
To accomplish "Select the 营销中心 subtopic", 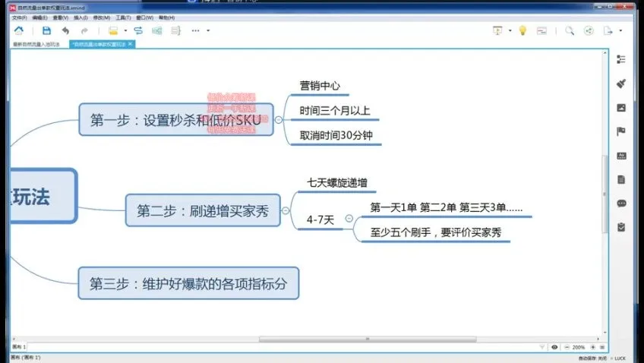I will 320,86.
